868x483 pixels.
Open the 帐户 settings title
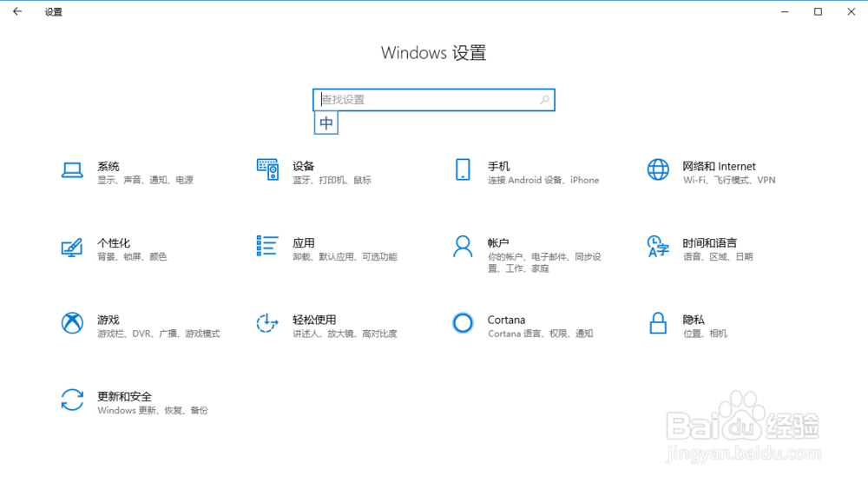click(498, 243)
